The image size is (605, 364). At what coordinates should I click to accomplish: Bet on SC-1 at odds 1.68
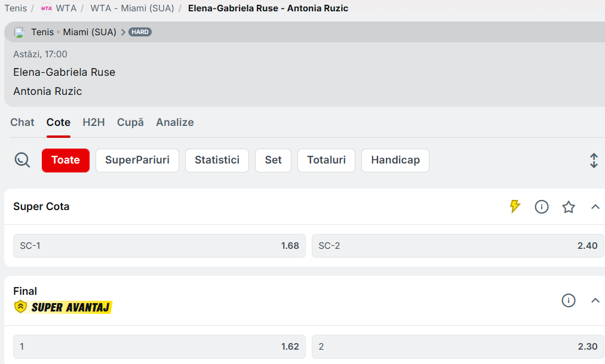point(159,246)
